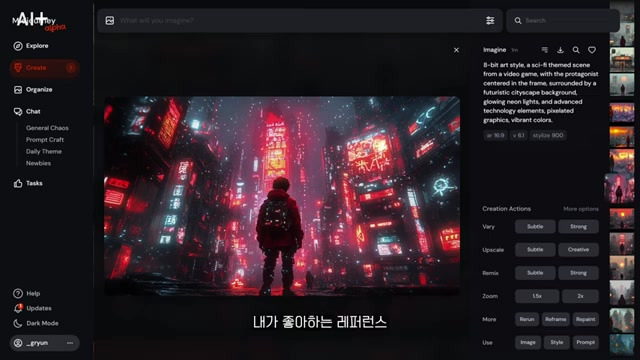Viewport: 640px width, 360px height.
Task: Use as Style reference
Action: coord(557,342)
